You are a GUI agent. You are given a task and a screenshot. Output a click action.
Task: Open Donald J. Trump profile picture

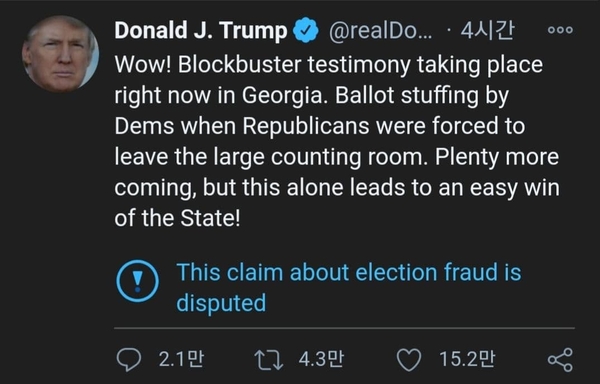(x=60, y=54)
